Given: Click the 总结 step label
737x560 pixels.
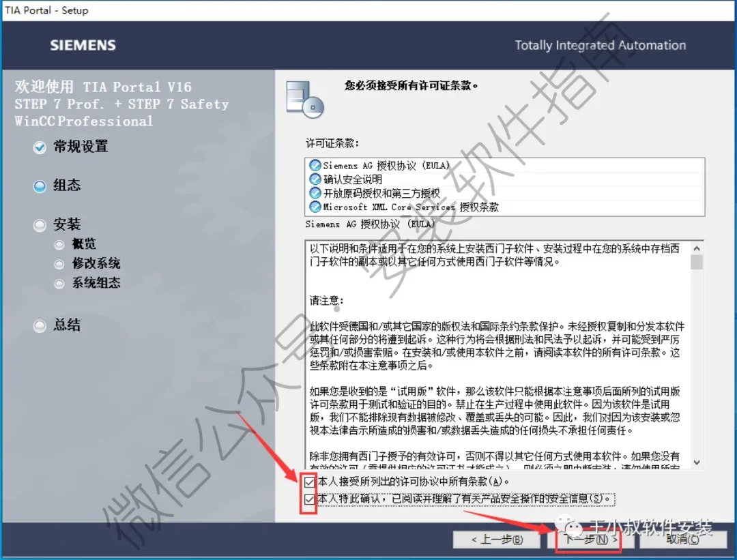Looking at the screenshot, I should tap(67, 325).
